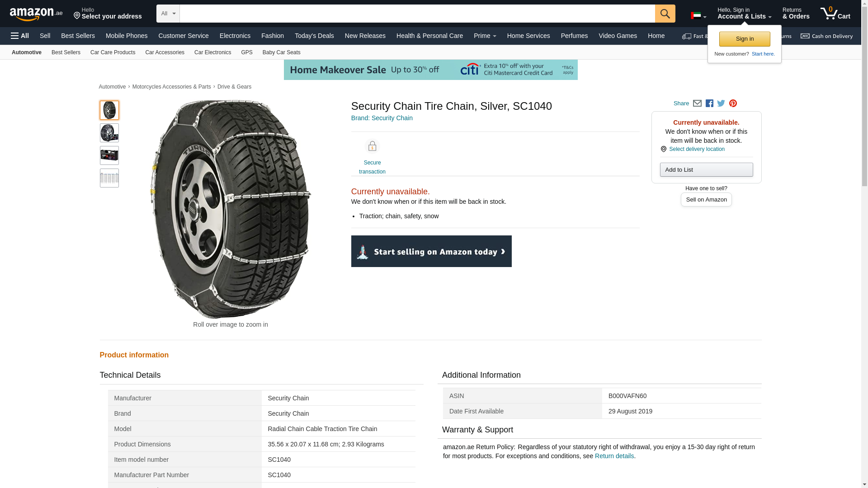Open the All hamburger menu
The image size is (868, 488).
20,36
